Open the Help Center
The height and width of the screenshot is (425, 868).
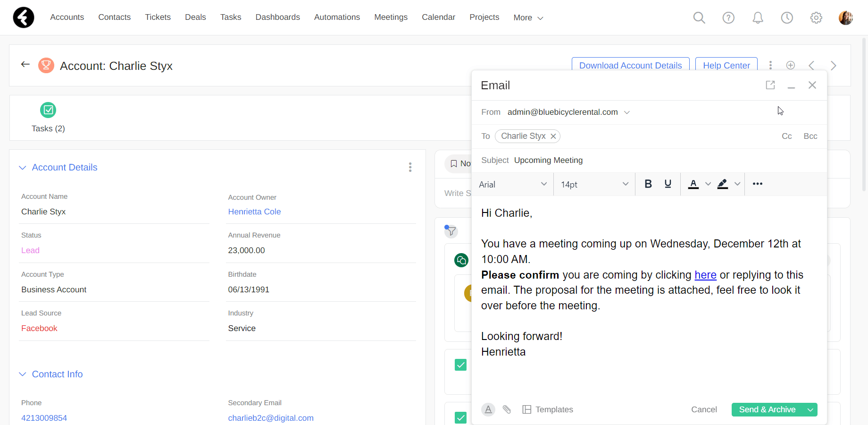[726, 65]
